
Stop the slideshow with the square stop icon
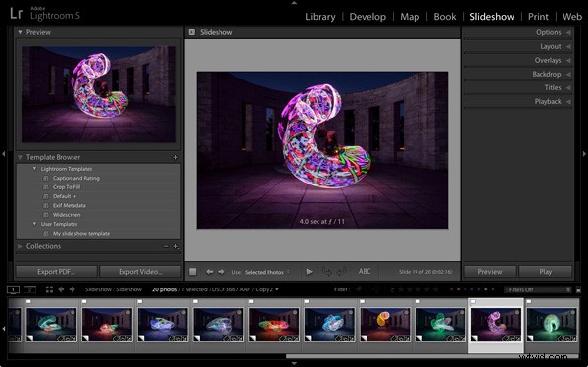click(x=193, y=271)
